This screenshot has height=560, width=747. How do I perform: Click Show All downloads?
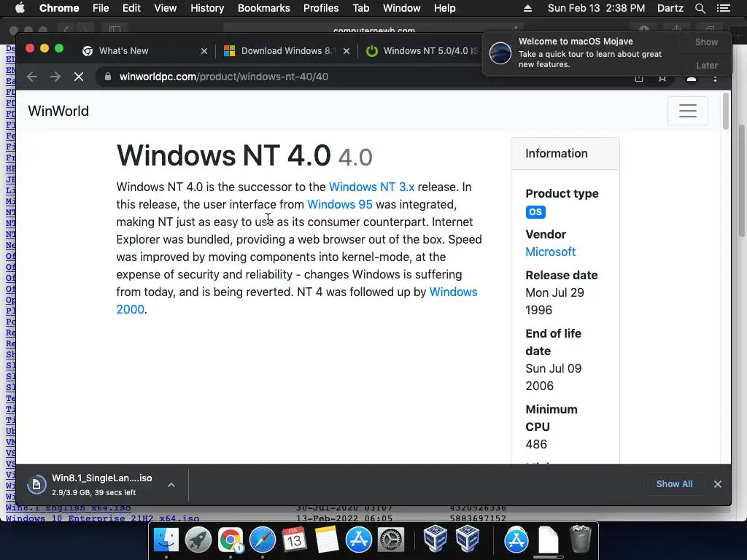point(674,484)
